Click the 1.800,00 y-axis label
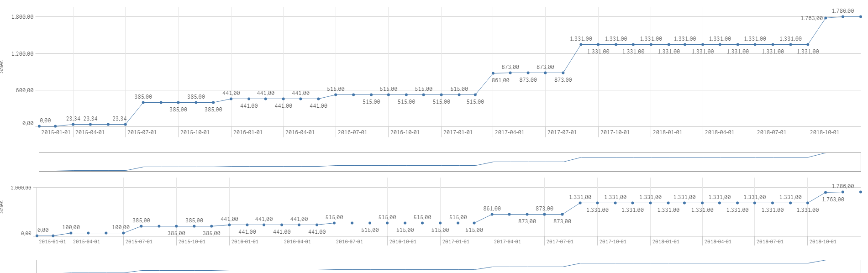868x273 pixels. (22, 17)
